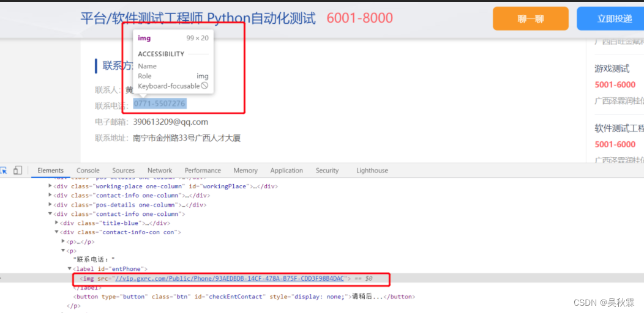Image resolution: width=644 pixels, height=313 pixels.
Task: Click the 联系电话 label on page
Action: coord(112,106)
